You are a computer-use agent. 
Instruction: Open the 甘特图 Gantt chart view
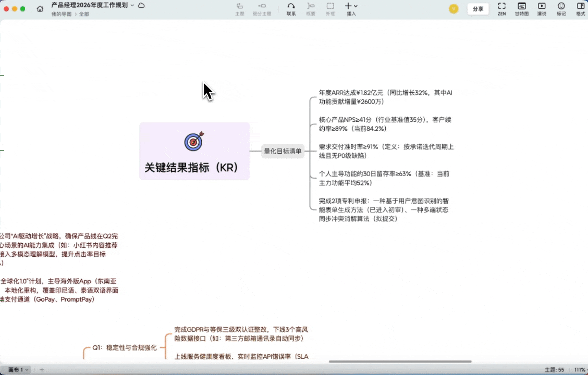point(522,8)
